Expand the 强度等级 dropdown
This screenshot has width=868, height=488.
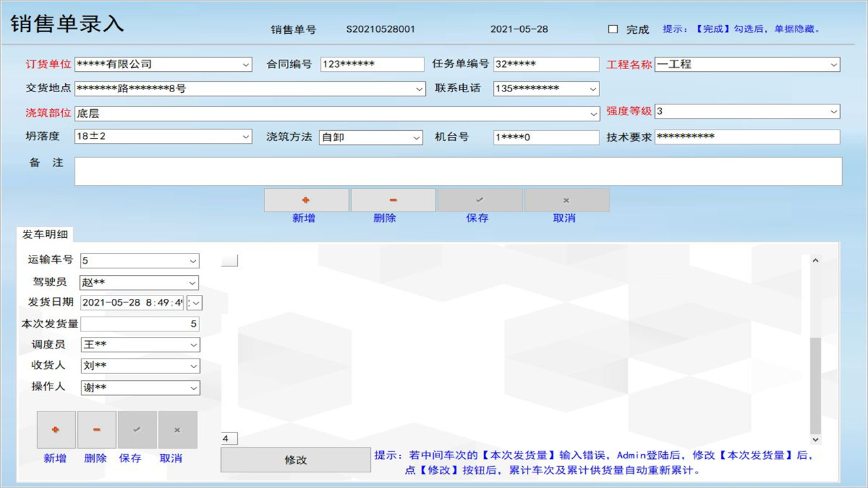click(833, 111)
